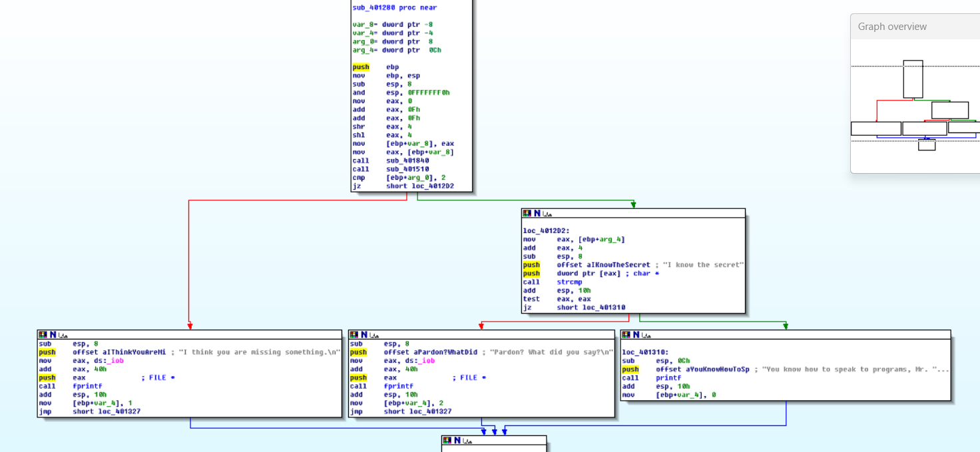Click 'offset aPardon?WhatDid' operand
This screenshot has height=452, width=980.
430,352
